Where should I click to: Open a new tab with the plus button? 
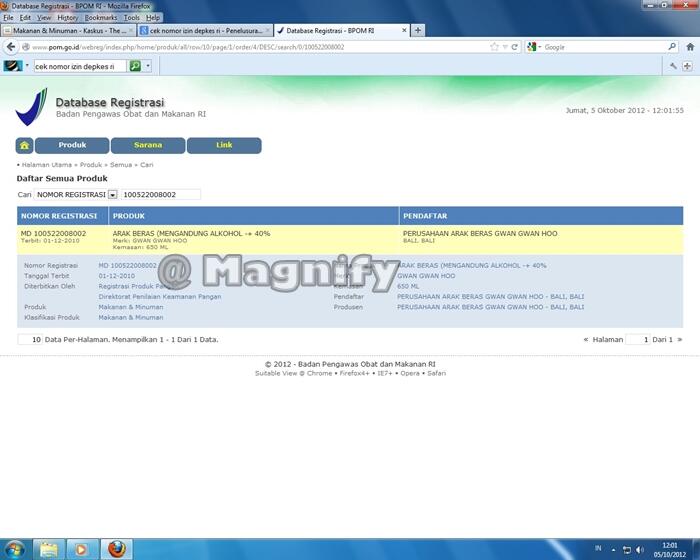click(418, 30)
